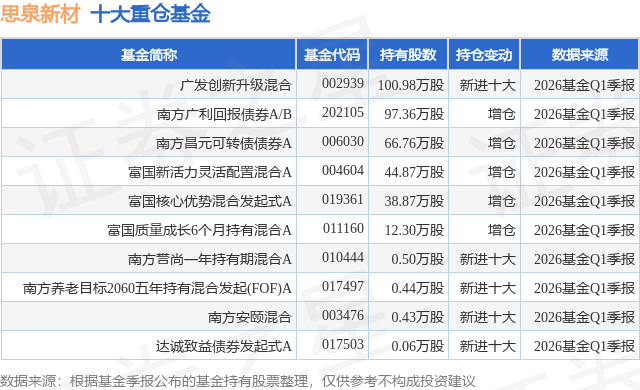Viewport: 640px width, 390px height.
Task: Click fund code 010444
Action: (x=343, y=257)
